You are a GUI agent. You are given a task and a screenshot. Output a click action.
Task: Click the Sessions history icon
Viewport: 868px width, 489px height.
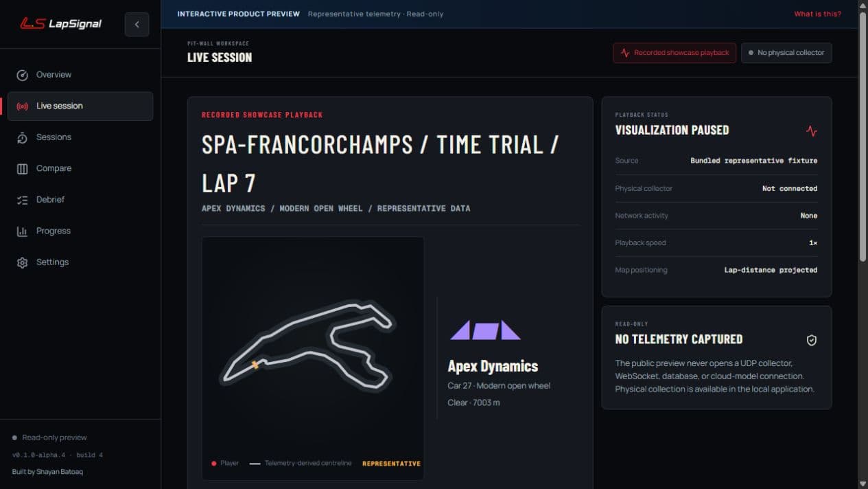click(x=22, y=137)
